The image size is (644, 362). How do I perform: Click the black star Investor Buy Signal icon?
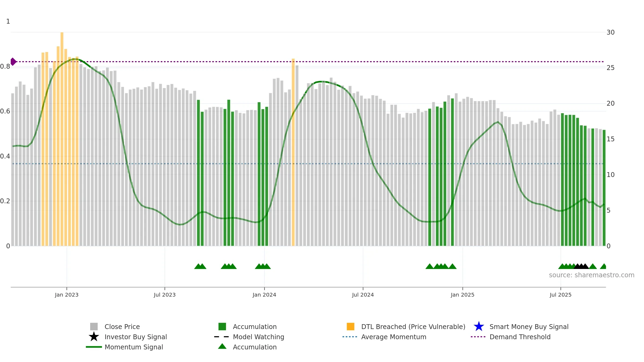(94, 337)
